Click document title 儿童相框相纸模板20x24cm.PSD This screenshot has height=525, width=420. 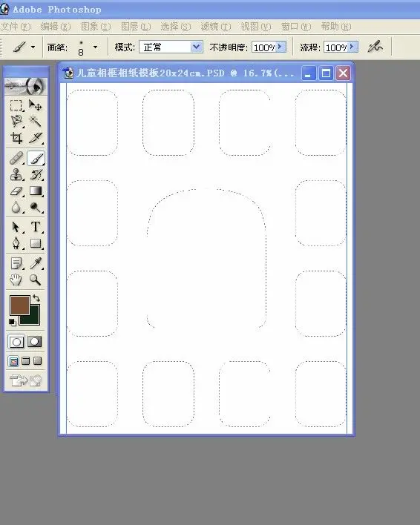pyautogui.click(x=150, y=73)
